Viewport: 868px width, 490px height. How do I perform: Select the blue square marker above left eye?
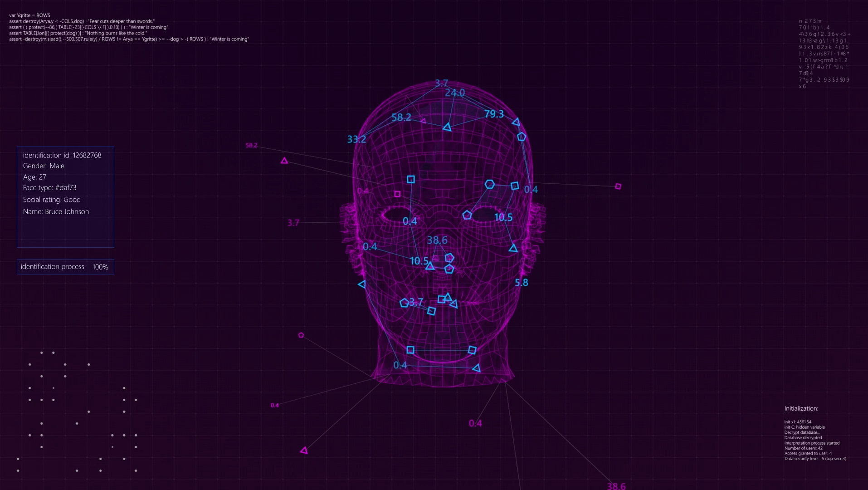[x=411, y=180]
